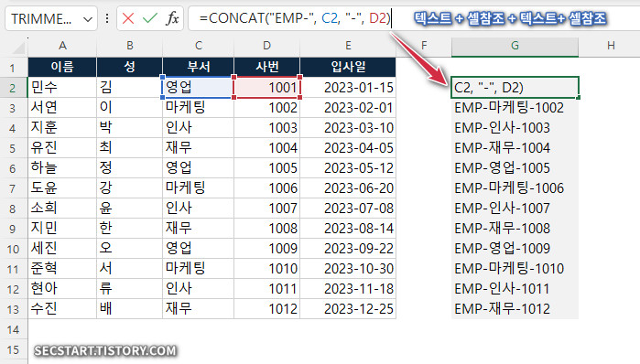Select surname cell 최
The image size is (640, 364).
click(129, 147)
